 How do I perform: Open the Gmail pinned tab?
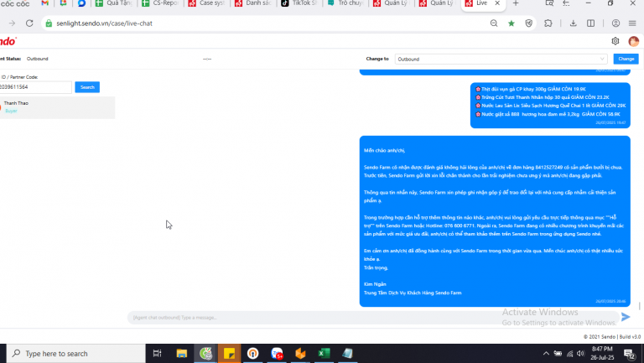click(45, 3)
